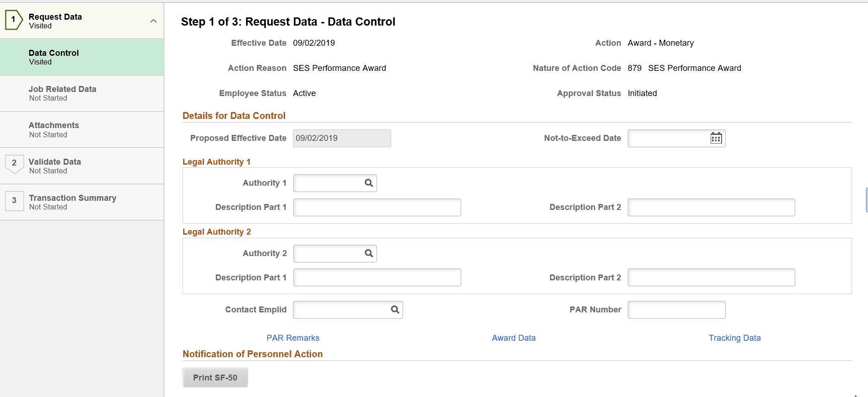Viewport: 868px width, 397px height.
Task: Click the step 1 Request Data badge
Action: [x=14, y=20]
